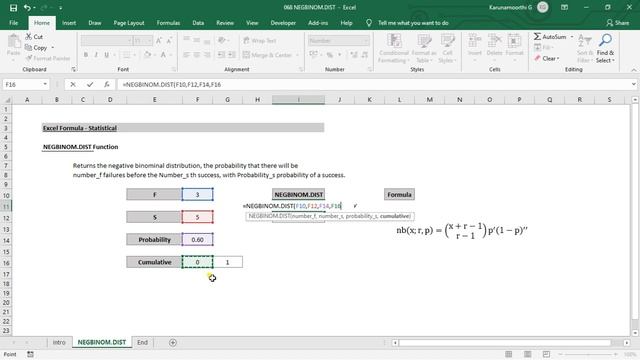Switch to the Insert tab
Viewport: 640px width, 360px height.
[x=69, y=23]
